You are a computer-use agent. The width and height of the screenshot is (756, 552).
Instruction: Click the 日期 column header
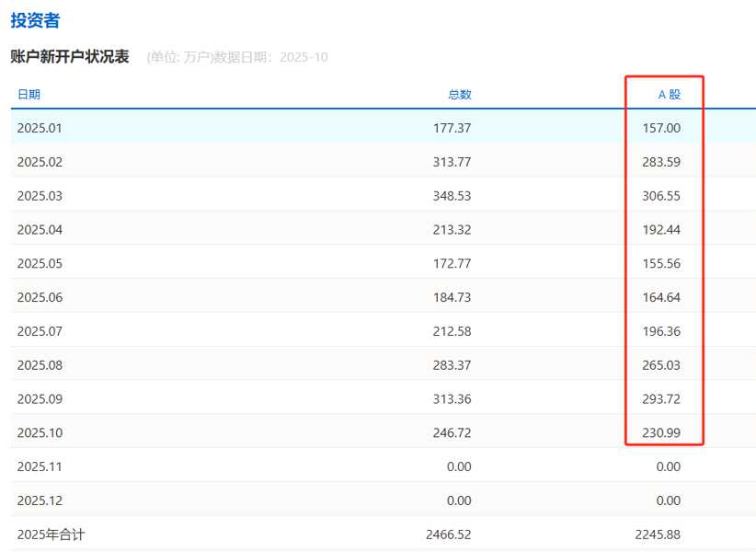click(x=29, y=95)
